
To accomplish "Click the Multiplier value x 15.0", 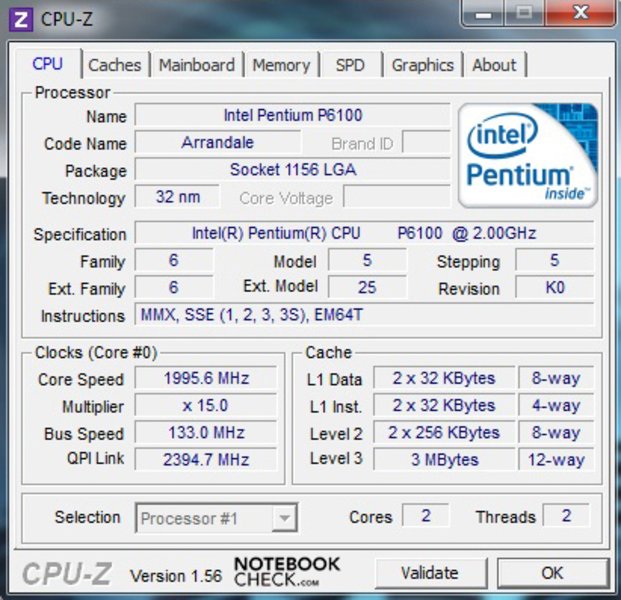I will click(206, 406).
